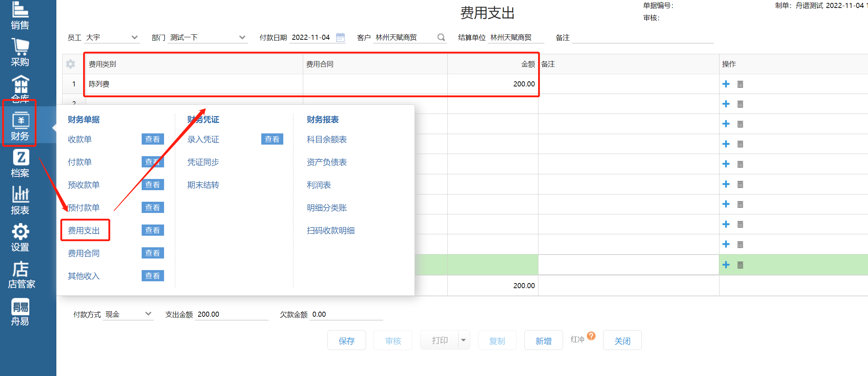
Task: Expand the 付款方式 dropdown
Action: point(148,314)
